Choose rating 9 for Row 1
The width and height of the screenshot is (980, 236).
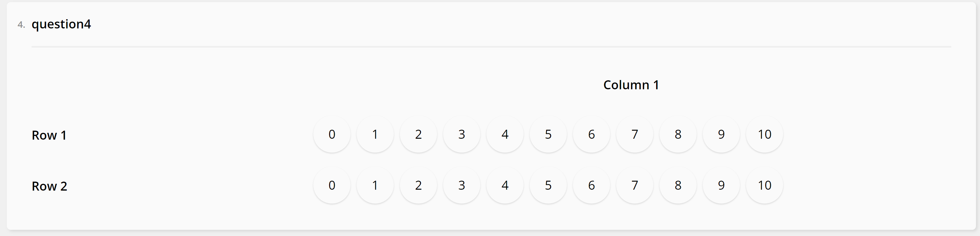coord(721,134)
